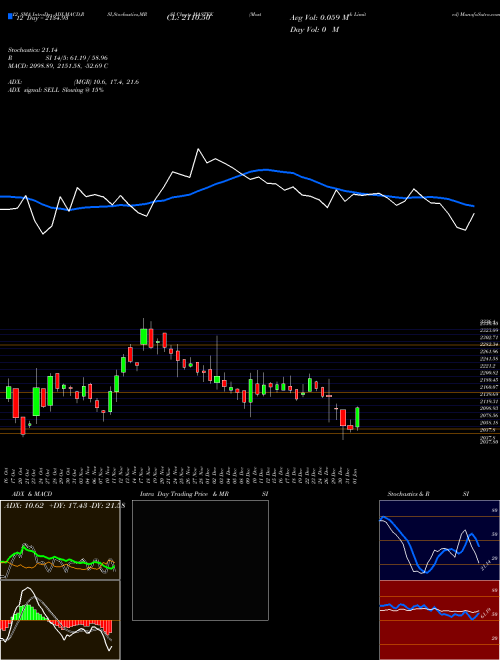Open the MACD histogram chart panel

click(x=60, y=620)
